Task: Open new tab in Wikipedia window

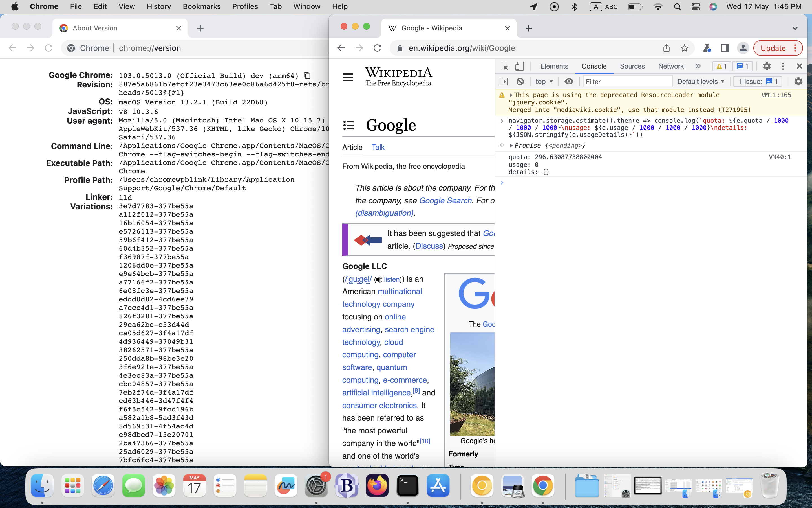Action: [529, 28]
